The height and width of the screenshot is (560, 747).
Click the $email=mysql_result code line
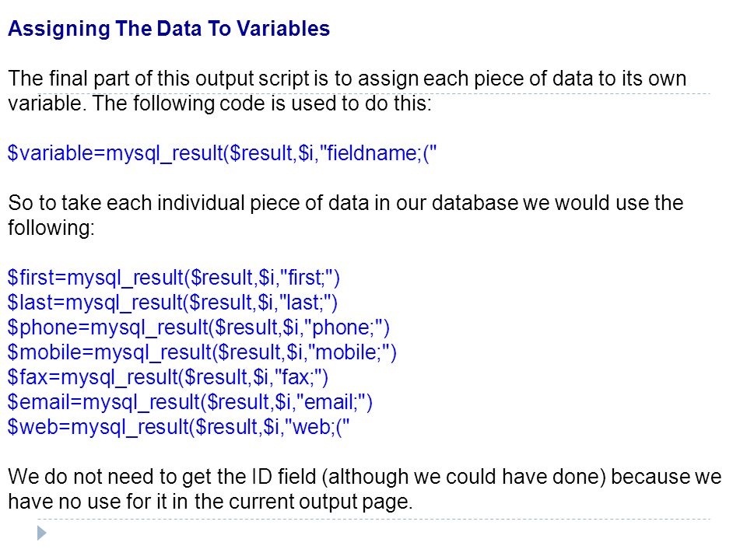click(x=190, y=402)
